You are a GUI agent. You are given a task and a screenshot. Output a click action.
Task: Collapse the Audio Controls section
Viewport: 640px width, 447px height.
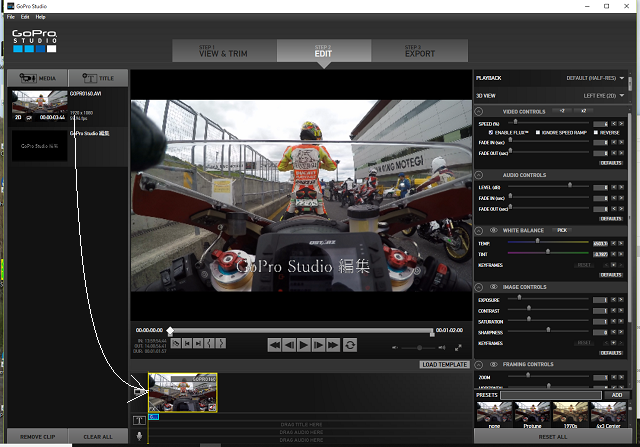click(x=479, y=175)
